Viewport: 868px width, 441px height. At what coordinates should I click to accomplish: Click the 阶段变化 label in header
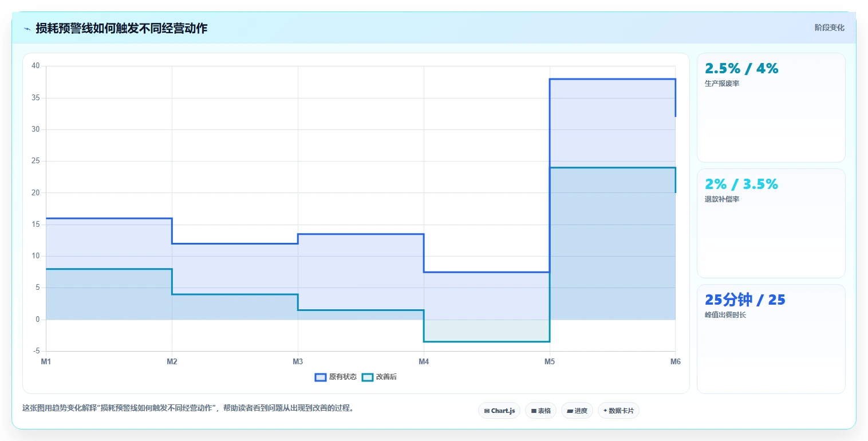coord(830,27)
